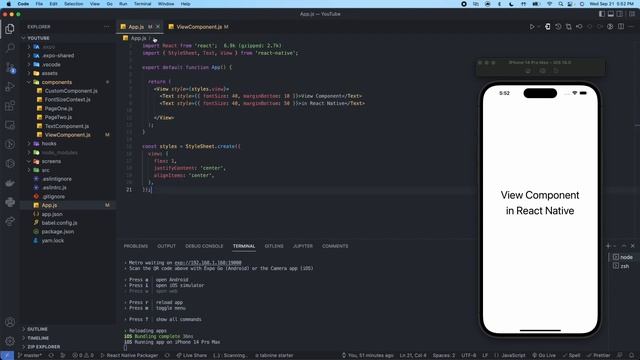Switch to the COMMENTS panel tab
The width and height of the screenshot is (640, 360).
coord(335,246)
